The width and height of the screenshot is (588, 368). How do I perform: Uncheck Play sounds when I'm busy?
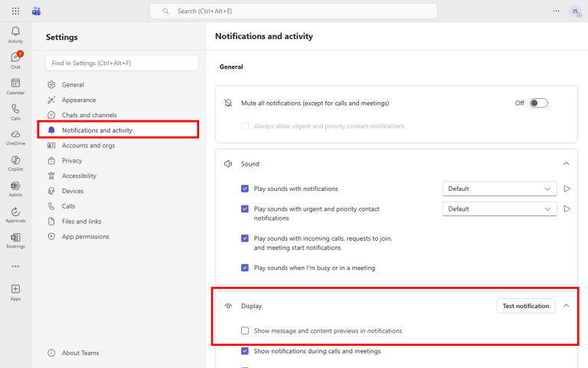[x=245, y=268]
